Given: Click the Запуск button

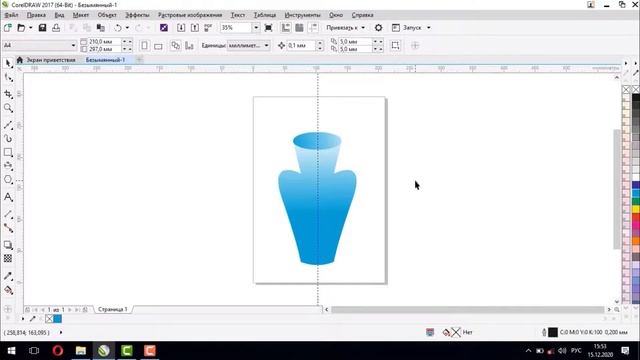Looking at the screenshot, I should pos(407,28).
